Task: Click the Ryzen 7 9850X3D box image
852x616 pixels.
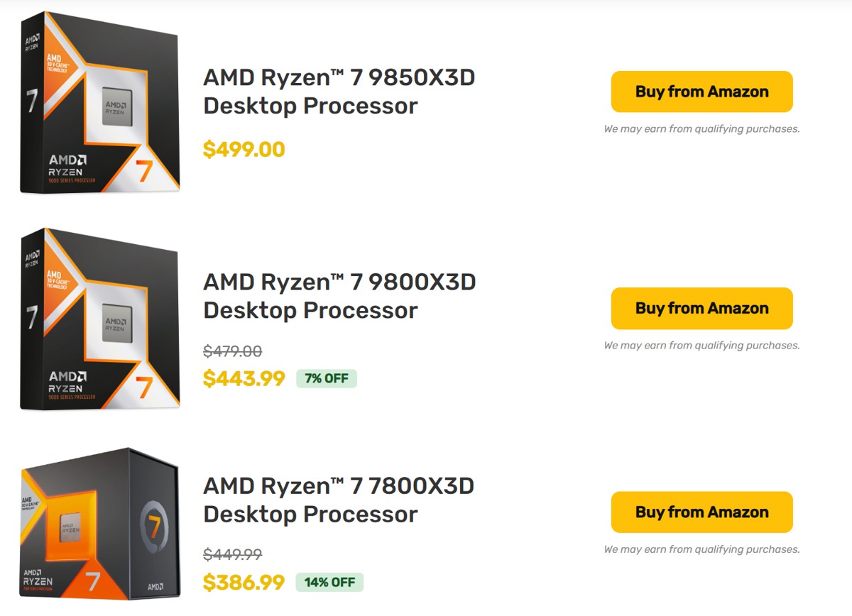Action: [99, 102]
